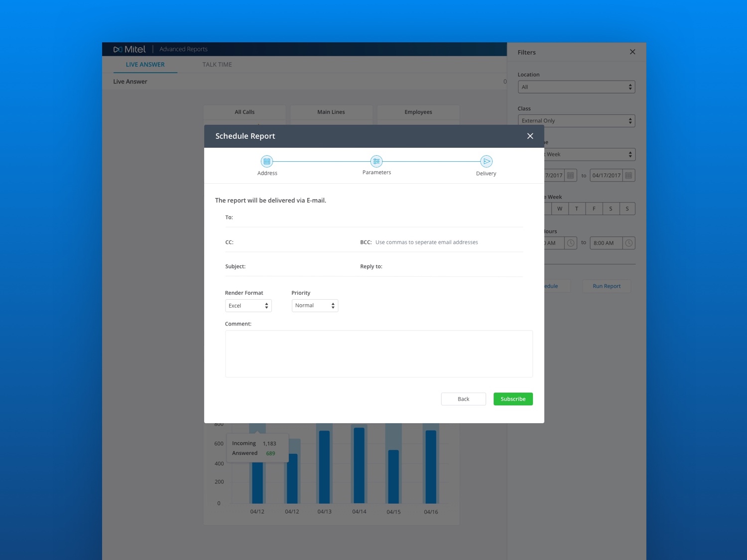Viewport: 747px width, 560px height.
Task: Click the 04/16 chart bar
Action: point(431,466)
